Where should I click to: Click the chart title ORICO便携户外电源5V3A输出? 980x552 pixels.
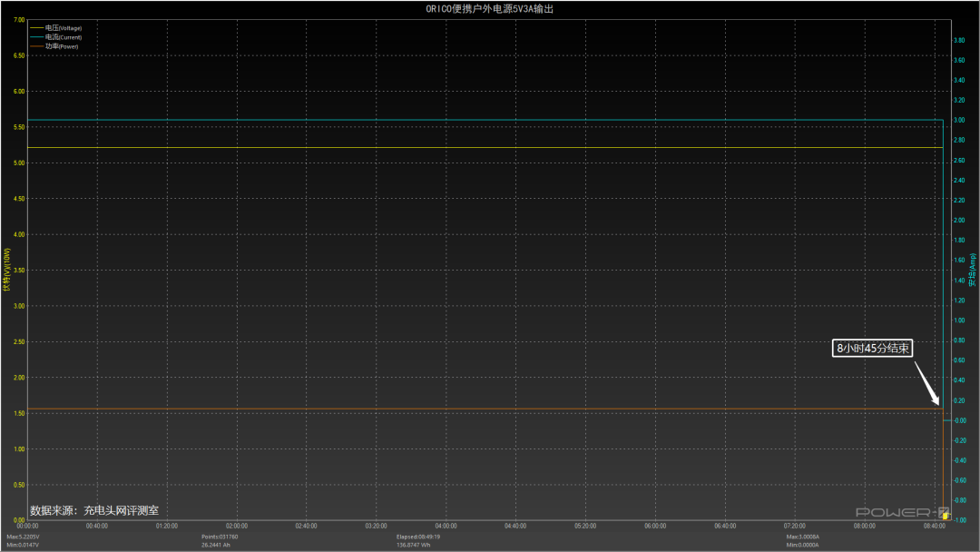click(489, 9)
